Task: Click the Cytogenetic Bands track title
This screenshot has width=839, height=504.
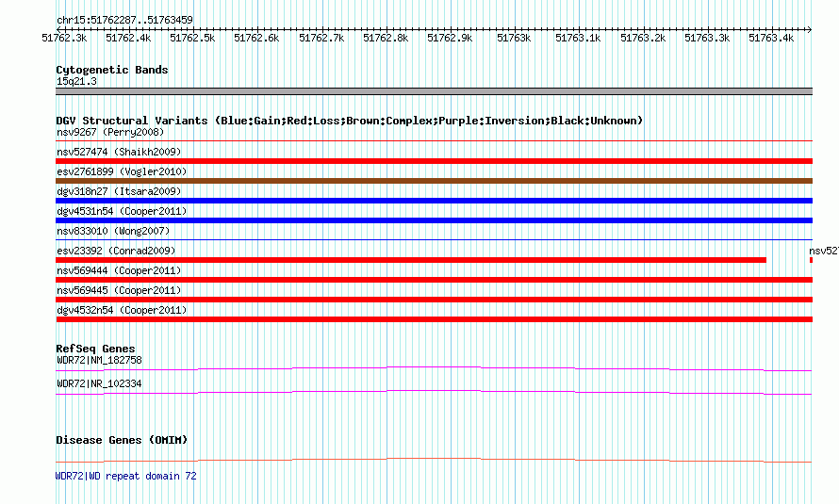Action: (112, 70)
